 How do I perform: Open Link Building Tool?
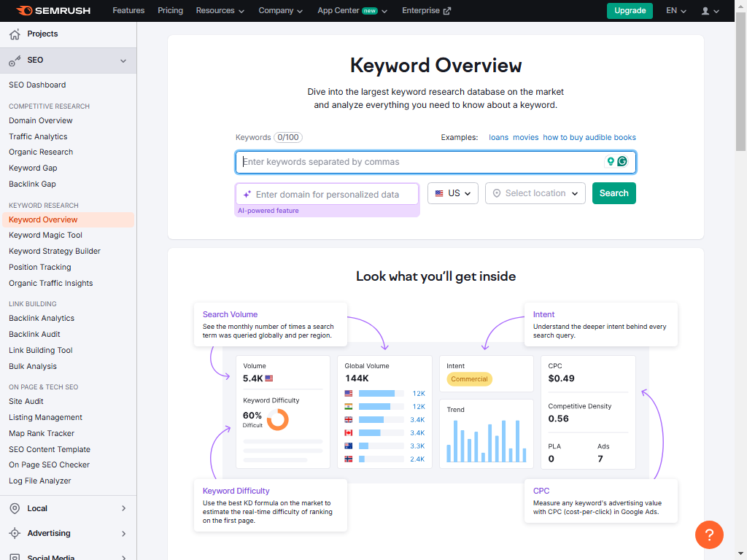pyautogui.click(x=41, y=351)
